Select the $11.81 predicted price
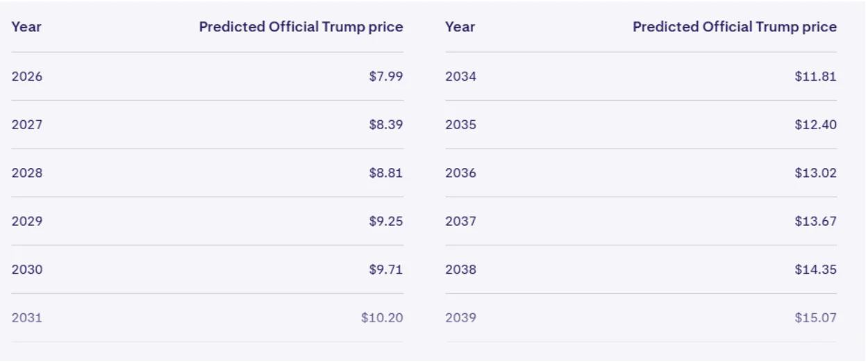Viewport: 868px width, 364px height. (815, 76)
